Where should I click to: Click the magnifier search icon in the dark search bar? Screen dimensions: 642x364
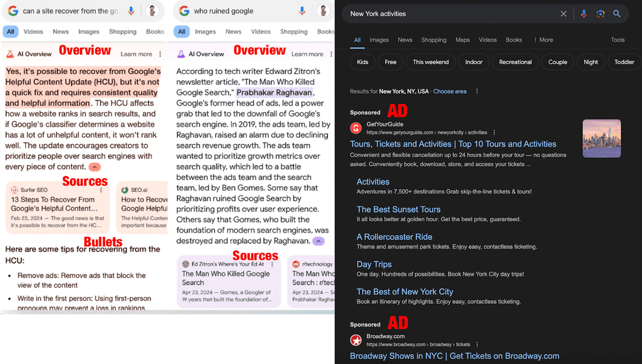point(617,14)
